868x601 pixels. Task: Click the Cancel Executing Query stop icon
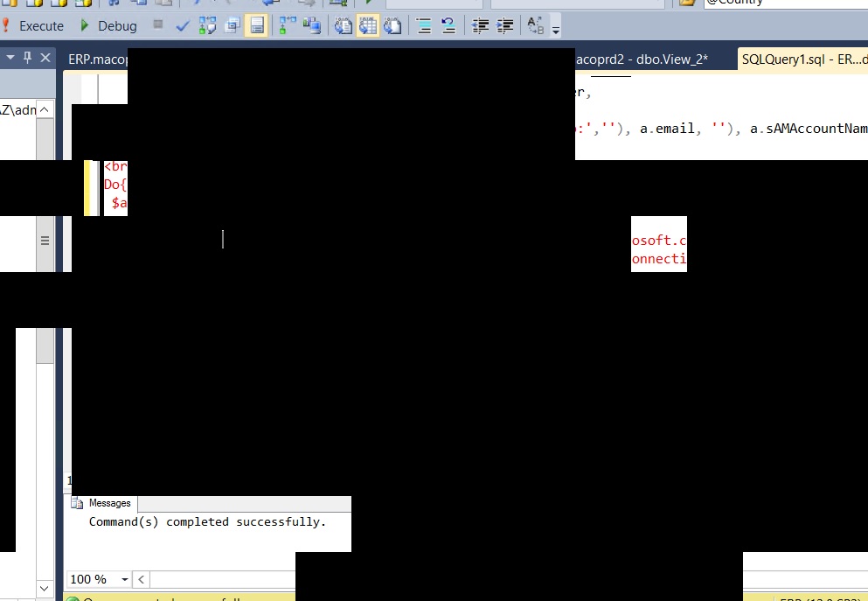click(157, 24)
